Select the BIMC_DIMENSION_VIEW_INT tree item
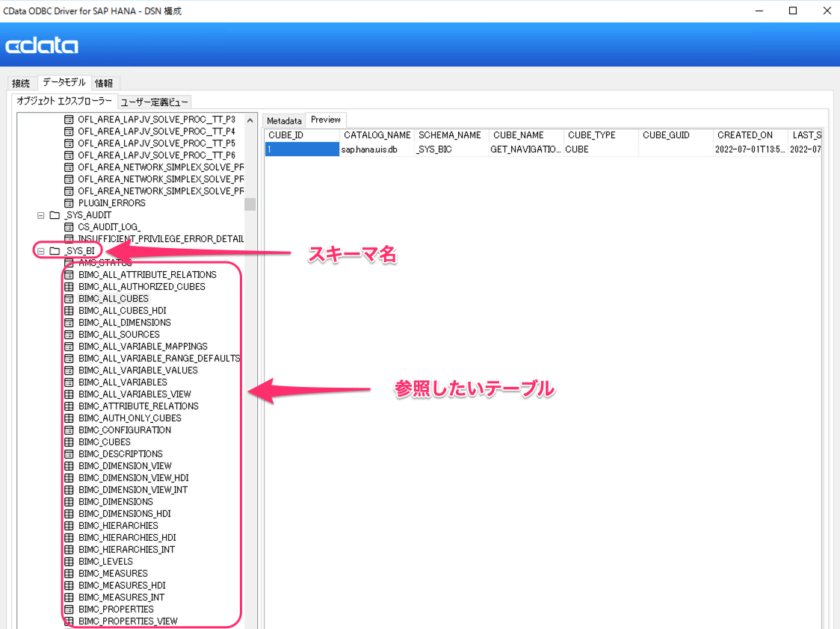Screen dimensions: 840x629 [x=133, y=490]
